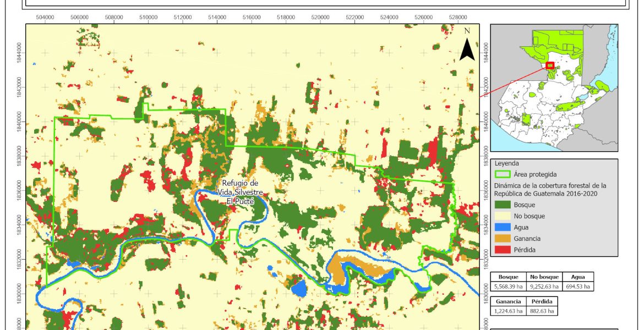644x330 pixels.
Task: Choose the Pérdida red legend swatch
Action: [x=502, y=250]
